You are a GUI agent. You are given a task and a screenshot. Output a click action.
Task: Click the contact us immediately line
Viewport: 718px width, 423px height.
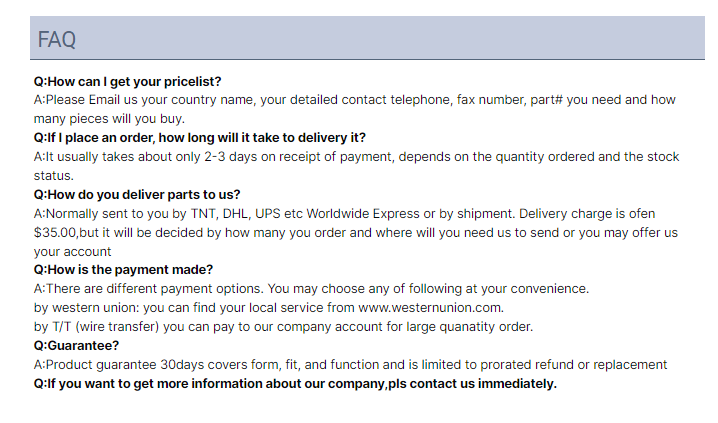295,384
